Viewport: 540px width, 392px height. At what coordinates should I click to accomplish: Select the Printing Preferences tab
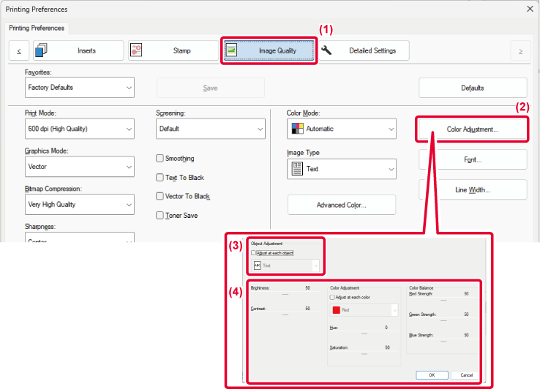[x=37, y=29]
